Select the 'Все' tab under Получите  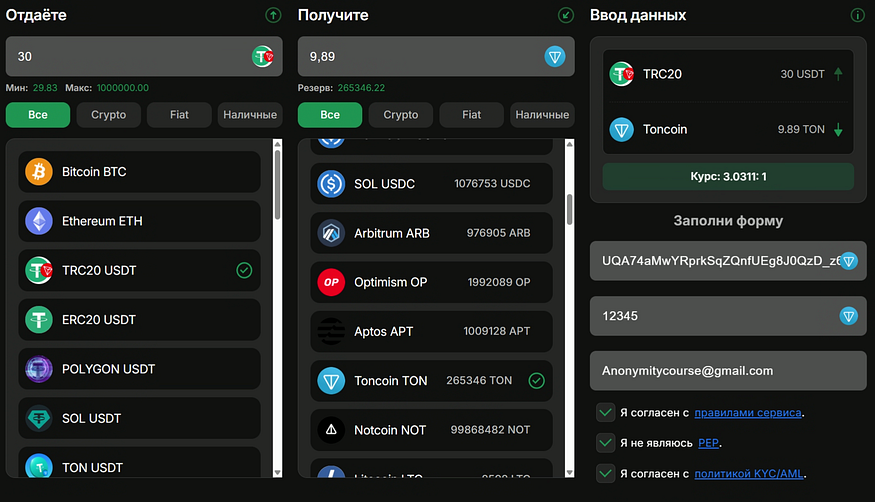pos(330,115)
